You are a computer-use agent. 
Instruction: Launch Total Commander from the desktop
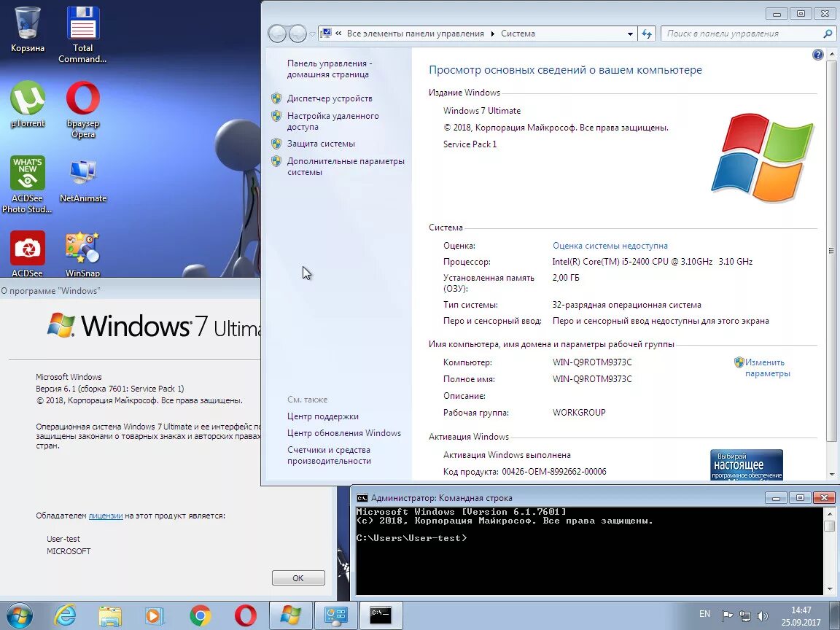coord(82,35)
